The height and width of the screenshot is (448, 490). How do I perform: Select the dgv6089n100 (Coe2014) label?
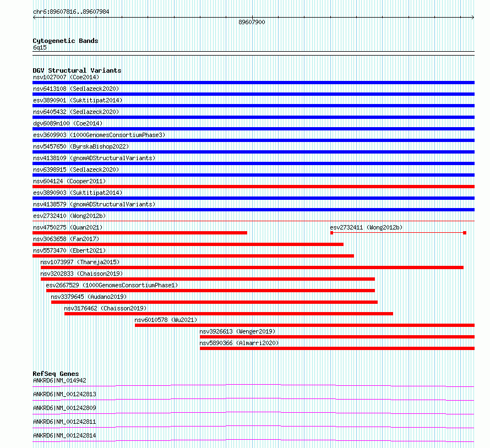coord(68,123)
